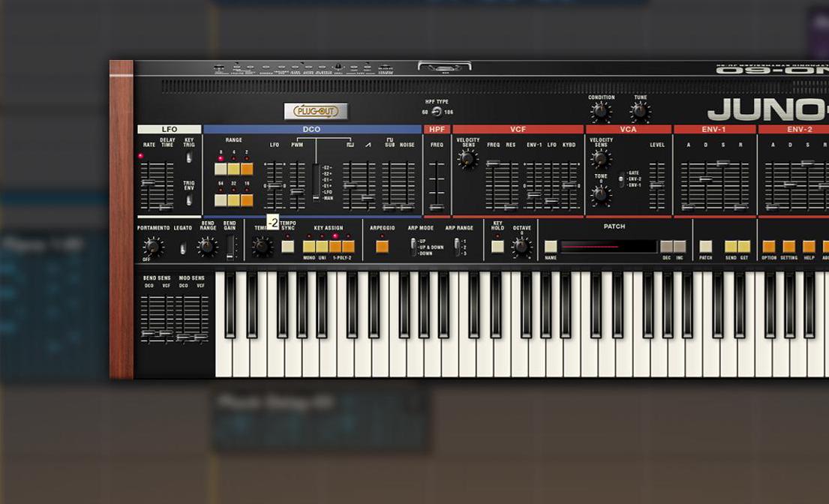
Task: Enable the Tempo Sync button
Action: click(x=287, y=246)
